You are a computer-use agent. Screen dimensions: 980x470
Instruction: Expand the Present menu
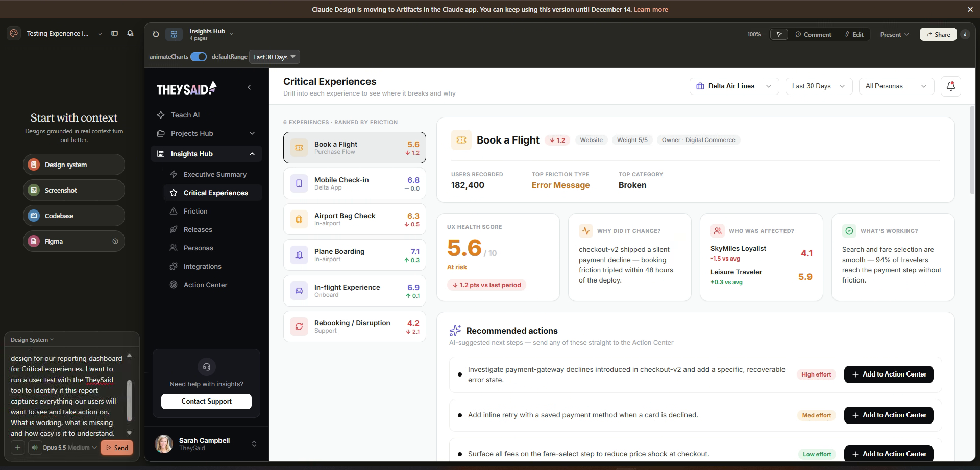pyautogui.click(x=894, y=34)
